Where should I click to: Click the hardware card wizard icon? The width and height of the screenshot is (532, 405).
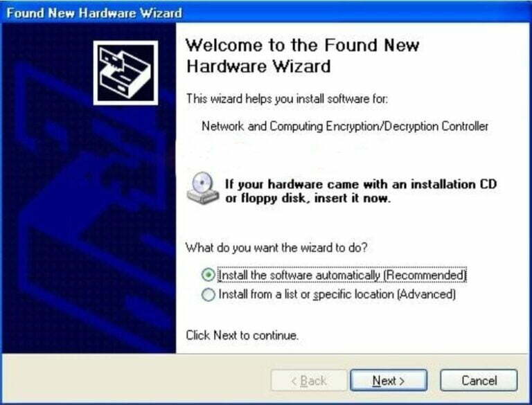(x=125, y=73)
